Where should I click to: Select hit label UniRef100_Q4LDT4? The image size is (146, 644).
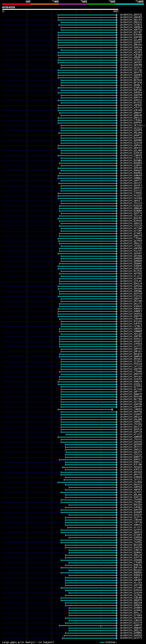pos(131,452)
